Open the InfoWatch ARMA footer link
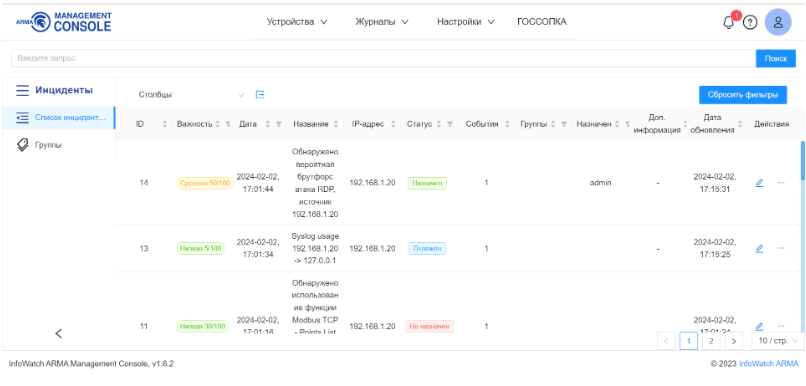Viewport: 806px width, 386px height. pyautogui.click(x=768, y=363)
